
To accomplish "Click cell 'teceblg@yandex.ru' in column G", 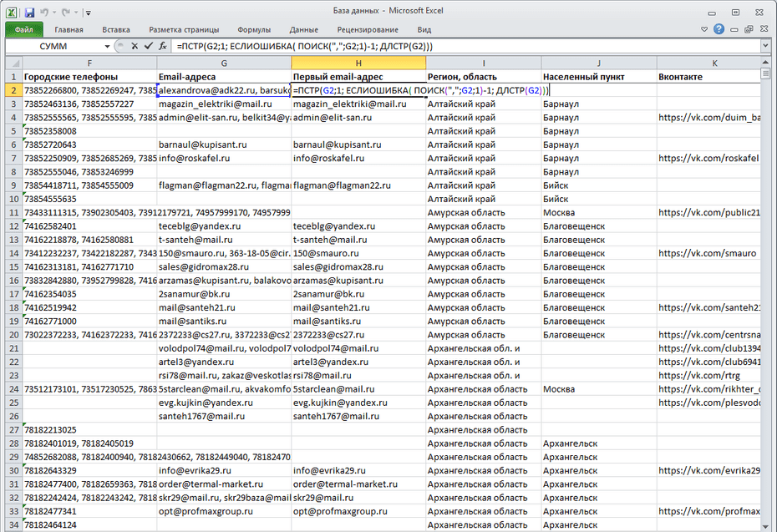I will click(224, 225).
